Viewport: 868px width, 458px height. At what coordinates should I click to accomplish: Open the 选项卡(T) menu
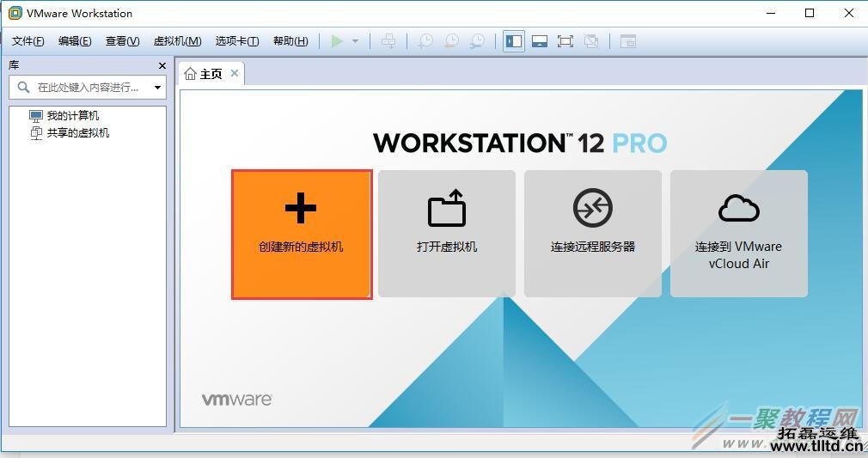tap(237, 41)
